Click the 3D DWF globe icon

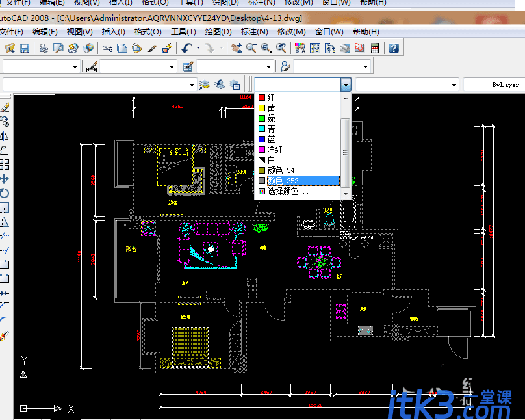(88, 48)
